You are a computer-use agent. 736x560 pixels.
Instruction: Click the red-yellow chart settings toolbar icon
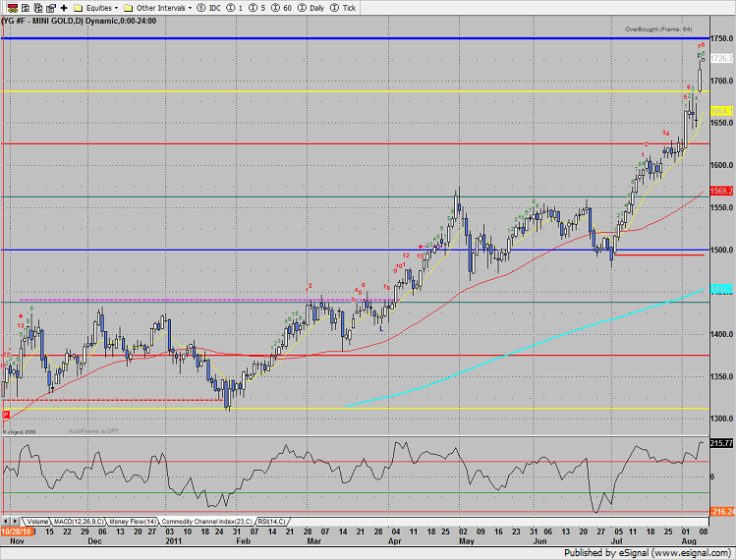click(13, 8)
